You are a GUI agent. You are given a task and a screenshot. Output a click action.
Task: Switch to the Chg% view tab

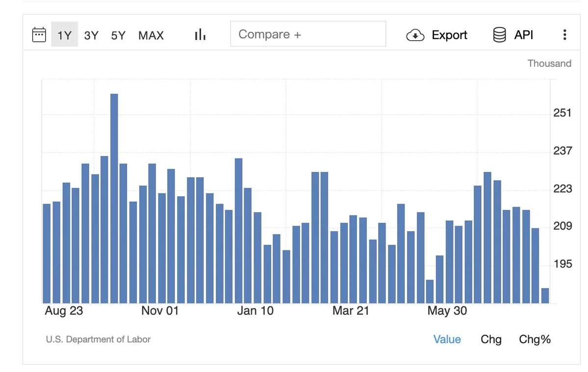535,339
